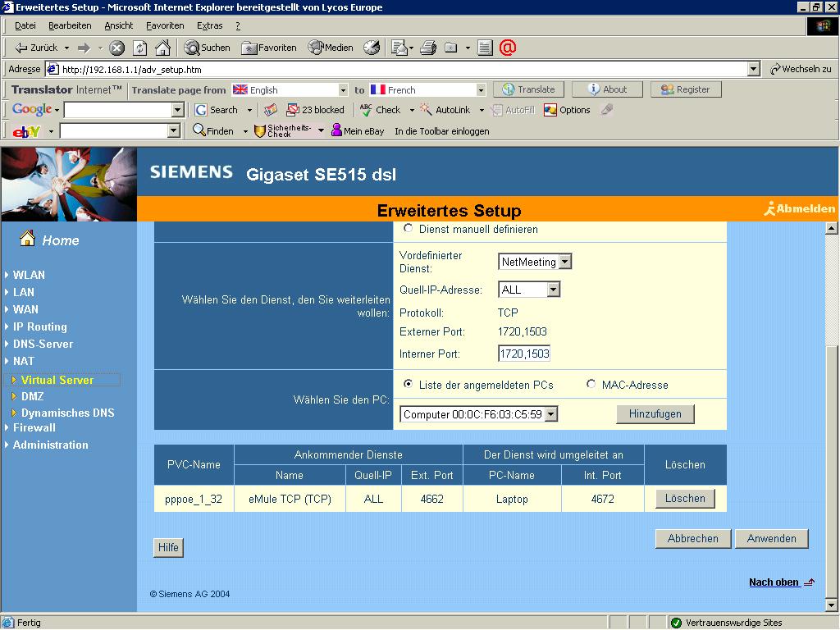Refresh the current page

pos(139,48)
